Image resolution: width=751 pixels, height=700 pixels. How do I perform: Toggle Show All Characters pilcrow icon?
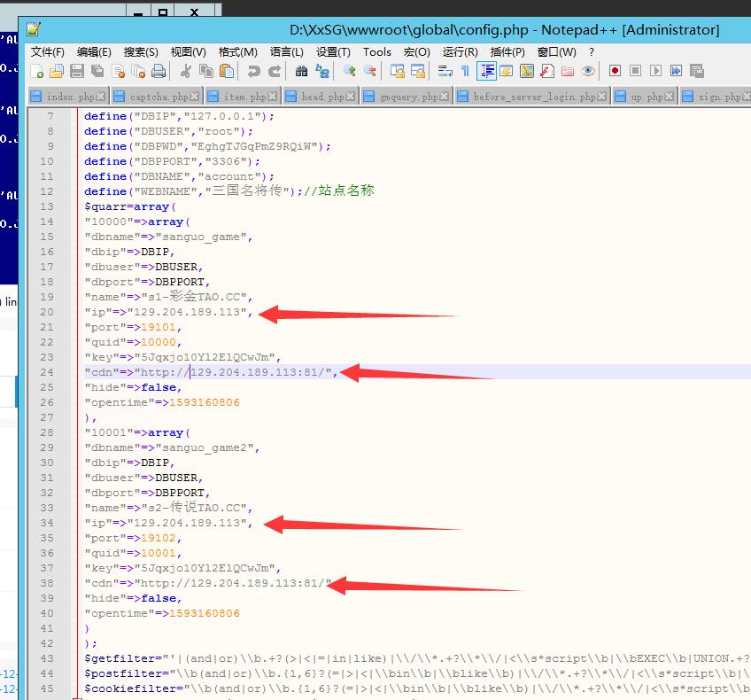(x=465, y=72)
